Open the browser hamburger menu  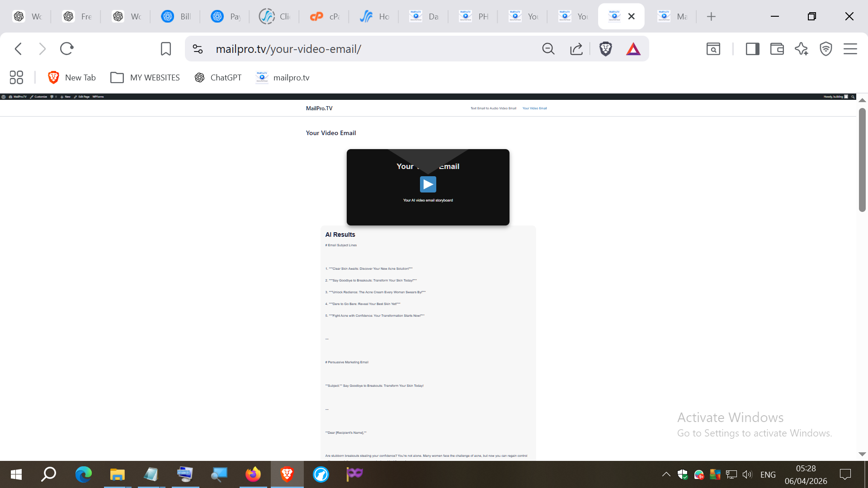pyautogui.click(x=850, y=49)
